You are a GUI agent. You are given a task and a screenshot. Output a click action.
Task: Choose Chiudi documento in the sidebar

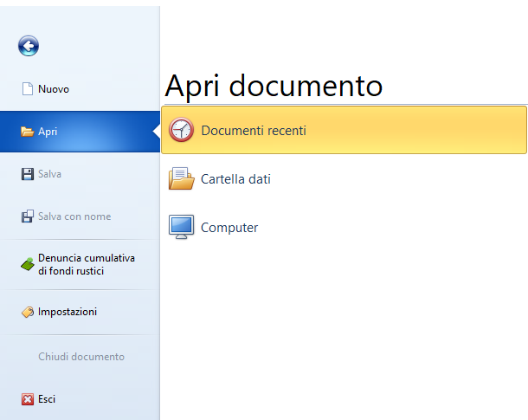[x=80, y=356]
